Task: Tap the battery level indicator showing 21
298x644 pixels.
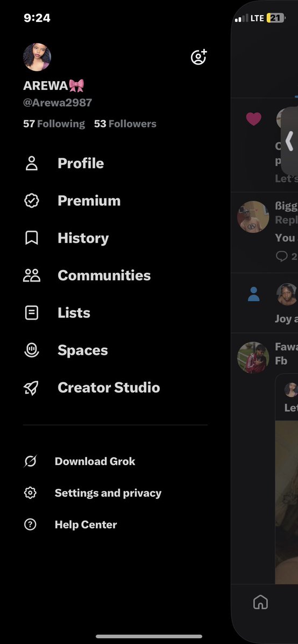Action: 276,18
